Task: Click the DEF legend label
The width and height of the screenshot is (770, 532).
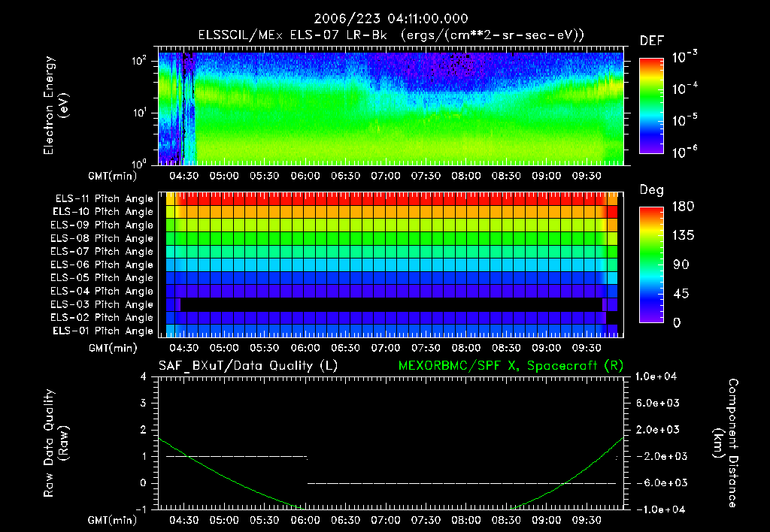Action: tap(652, 41)
